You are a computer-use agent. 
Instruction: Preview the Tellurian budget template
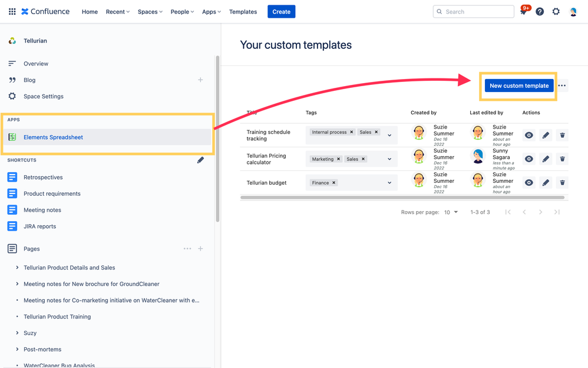(528, 182)
